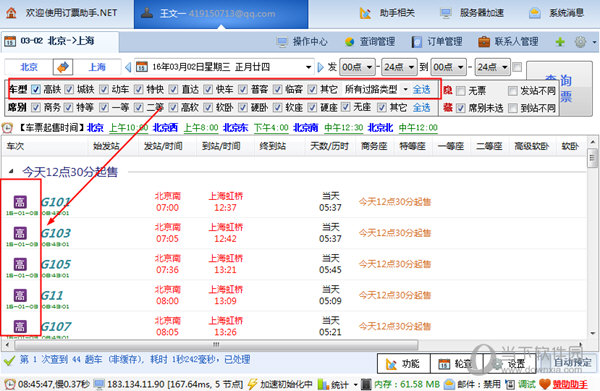
Task: Select the 王文一 account tab
Action: coord(221,14)
